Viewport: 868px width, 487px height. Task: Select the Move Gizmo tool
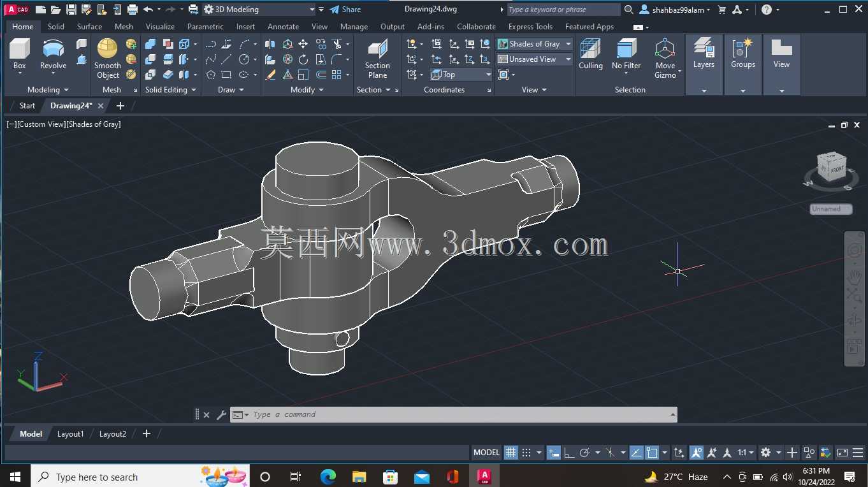coord(665,58)
